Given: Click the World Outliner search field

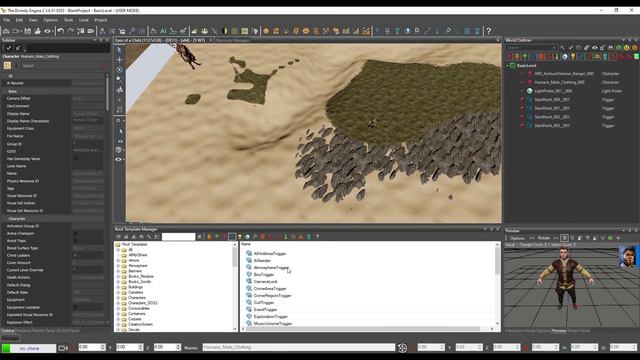Looking at the screenshot, I should point(531,48).
